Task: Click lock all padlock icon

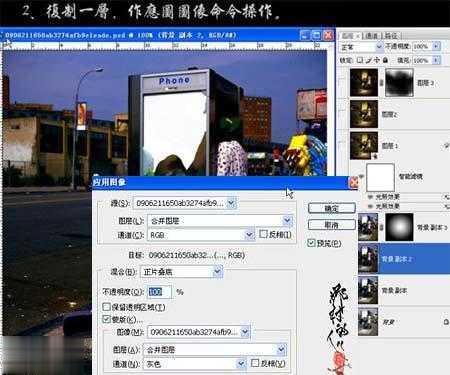Action: tap(385, 60)
